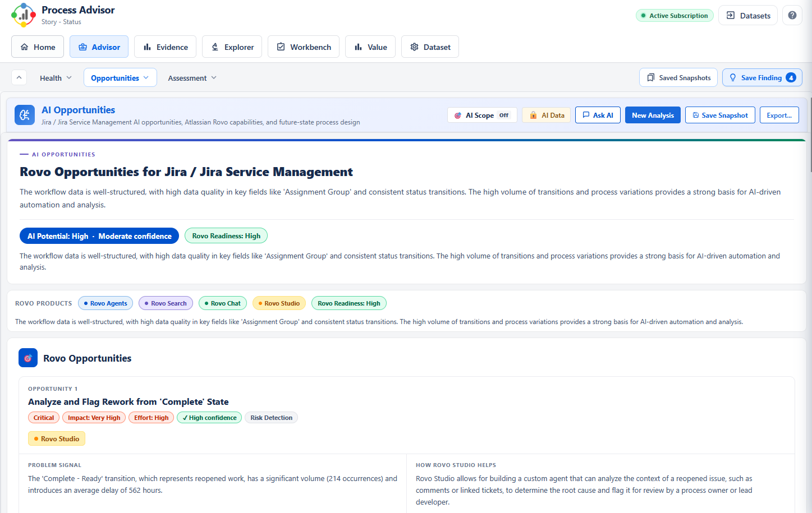Click the 'OPPORTUNITY 1' label

pos(53,389)
